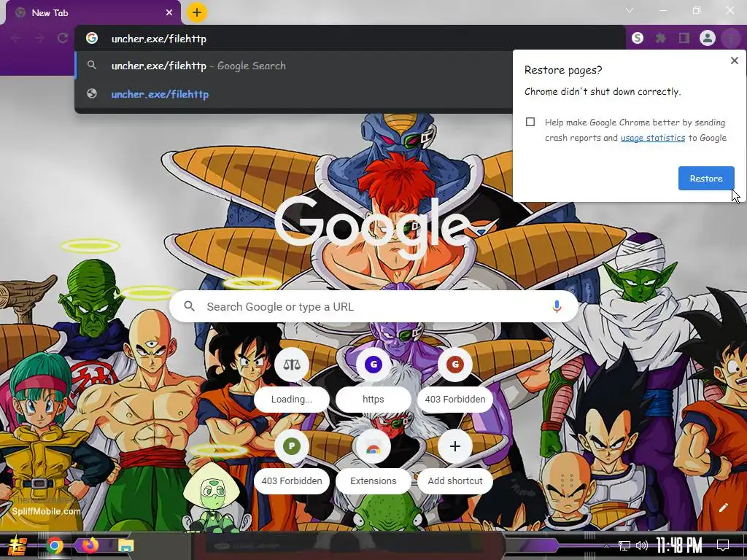Click the 11:48 PM clock
Screen dimensions: 747x560
pos(679,545)
